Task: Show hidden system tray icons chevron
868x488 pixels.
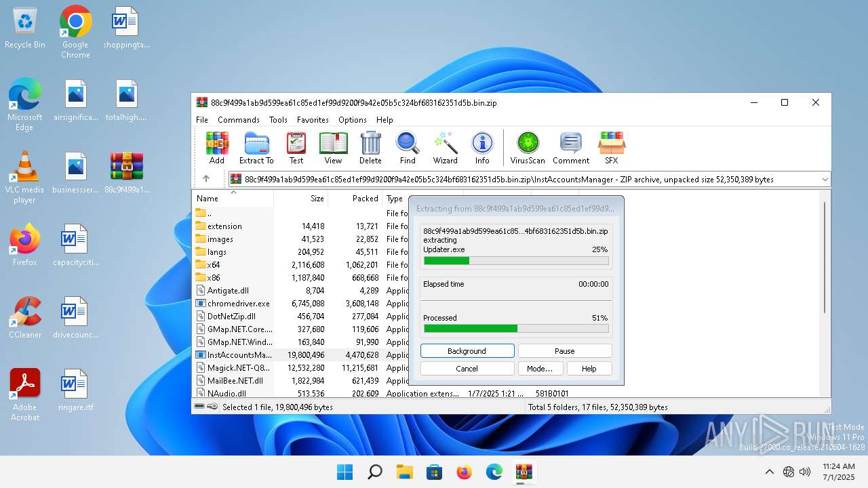Action: click(769, 472)
